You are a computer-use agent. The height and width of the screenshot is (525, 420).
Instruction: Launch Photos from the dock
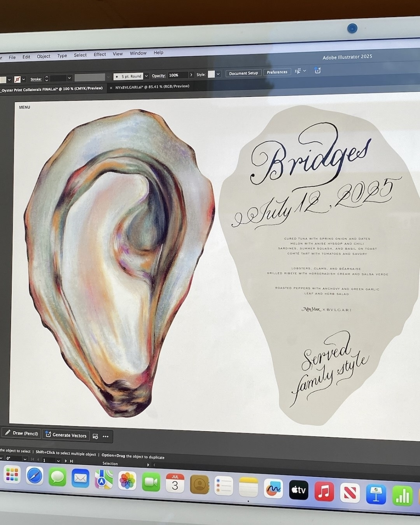coord(127,481)
